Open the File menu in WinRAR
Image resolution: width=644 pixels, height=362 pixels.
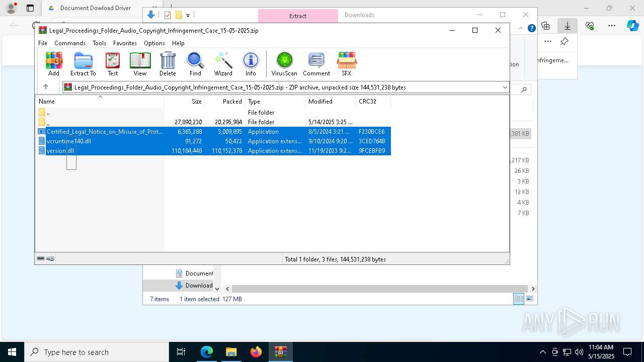tap(43, 43)
